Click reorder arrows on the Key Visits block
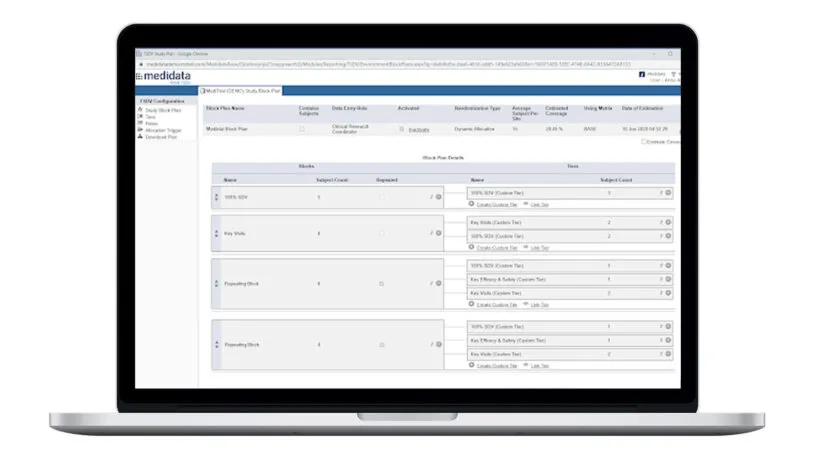Viewport: 816px width, 458px height. 216,234
